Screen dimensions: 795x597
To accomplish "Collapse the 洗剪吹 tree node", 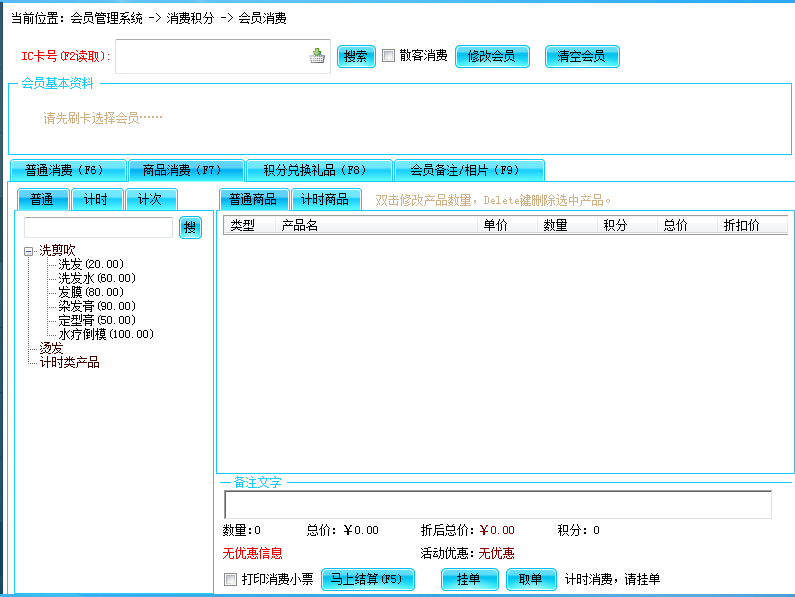I will tap(29, 250).
